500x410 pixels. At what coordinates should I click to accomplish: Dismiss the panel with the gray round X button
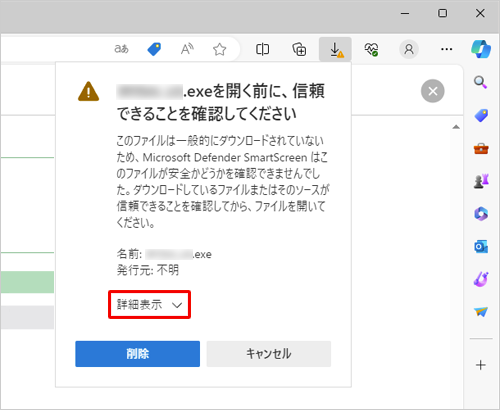pyautogui.click(x=433, y=91)
